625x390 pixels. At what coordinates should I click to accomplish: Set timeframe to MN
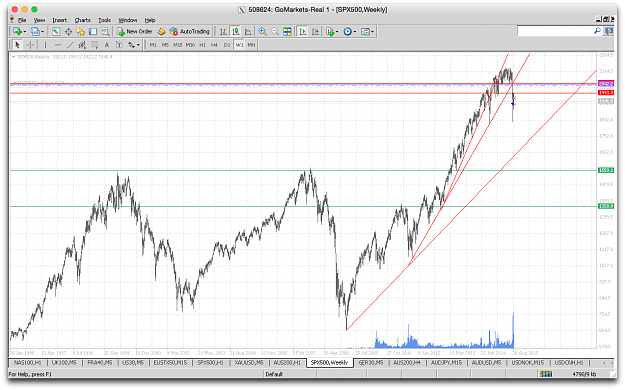click(x=251, y=45)
